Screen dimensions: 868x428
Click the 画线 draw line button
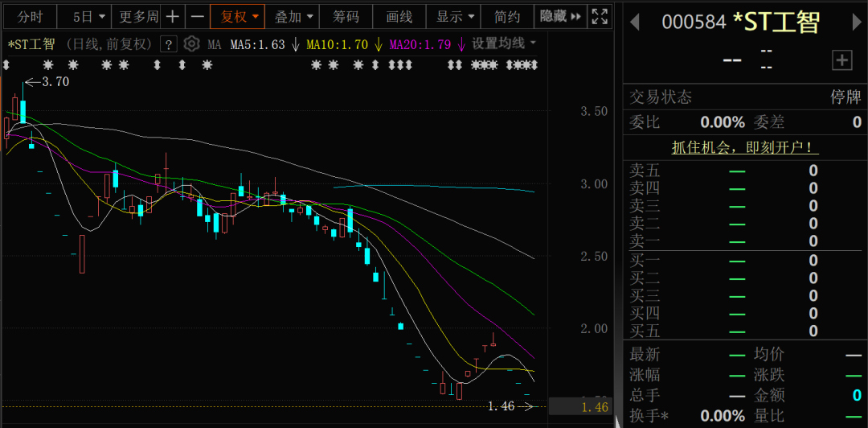[399, 16]
